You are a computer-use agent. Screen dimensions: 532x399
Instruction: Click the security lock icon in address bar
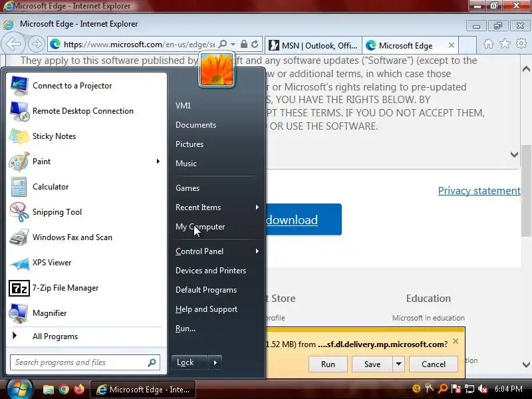tap(243, 44)
